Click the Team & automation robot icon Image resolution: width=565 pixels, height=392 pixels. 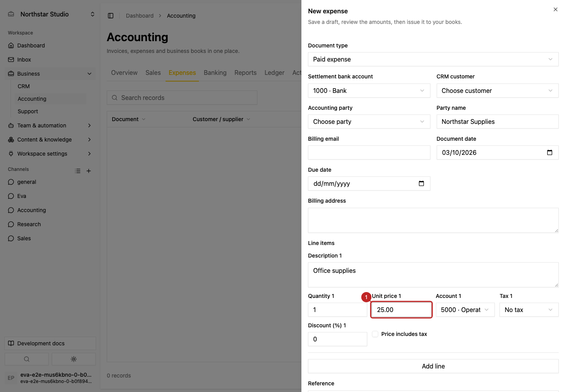coord(11,125)
